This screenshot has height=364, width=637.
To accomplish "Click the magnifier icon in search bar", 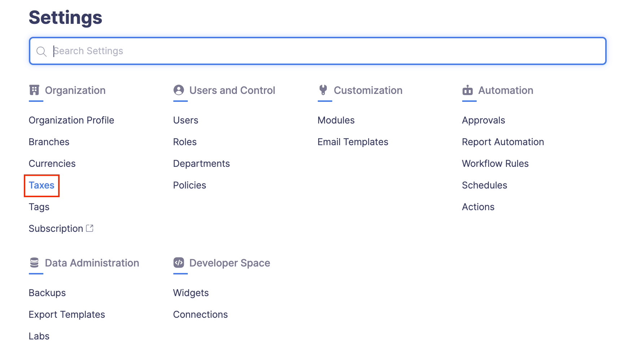I will tap(42, 51).
